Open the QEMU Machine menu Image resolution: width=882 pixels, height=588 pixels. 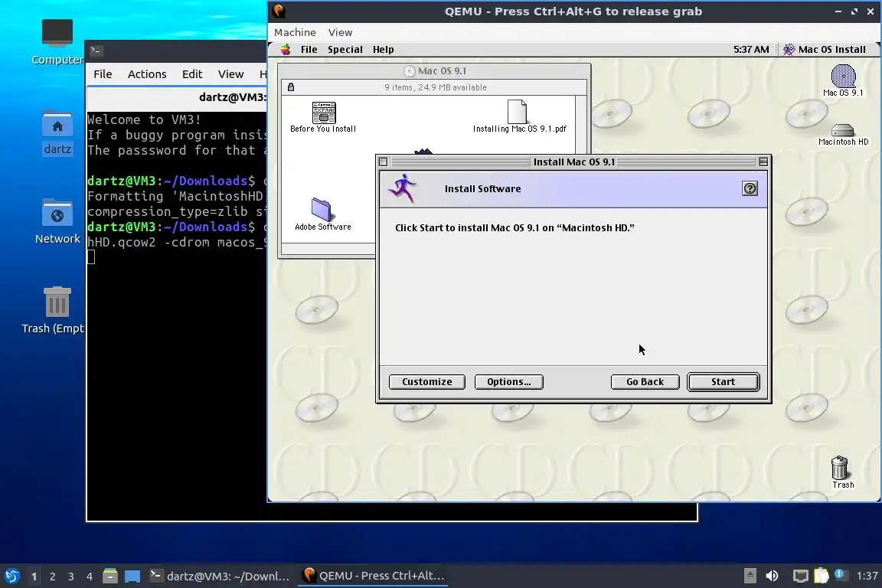295,33
